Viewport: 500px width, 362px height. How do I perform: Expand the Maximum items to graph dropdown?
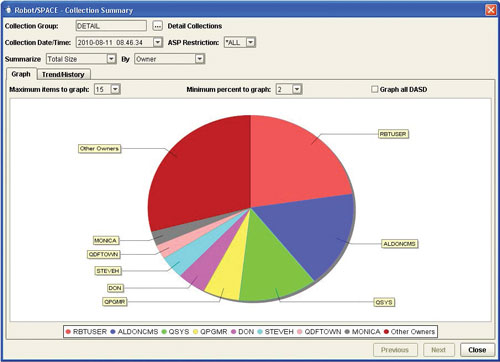(x=115, y=89)
